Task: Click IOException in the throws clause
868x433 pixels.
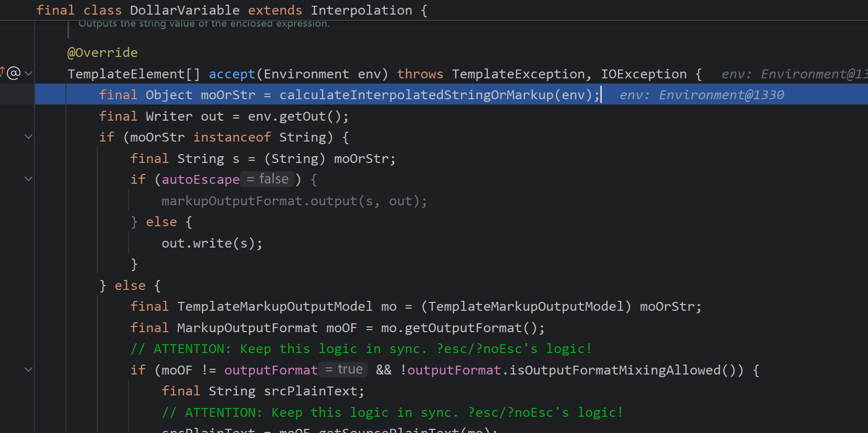Action: coord(644,74)
